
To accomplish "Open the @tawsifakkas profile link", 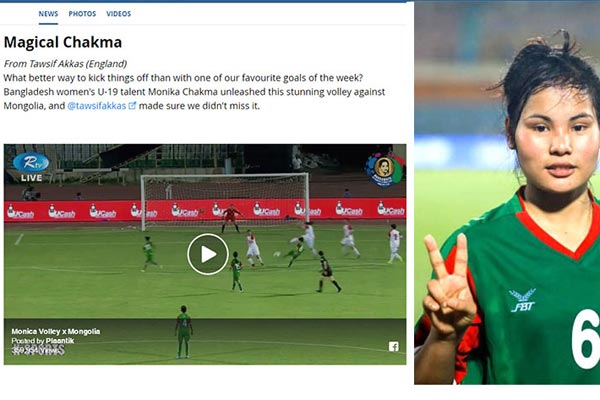I will coord(97,106).
